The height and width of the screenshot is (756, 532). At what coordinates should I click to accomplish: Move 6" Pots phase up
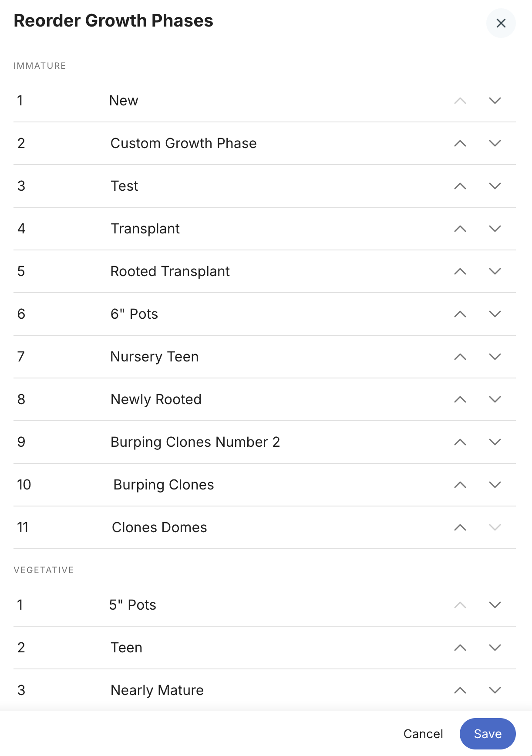tap(460, 314)
